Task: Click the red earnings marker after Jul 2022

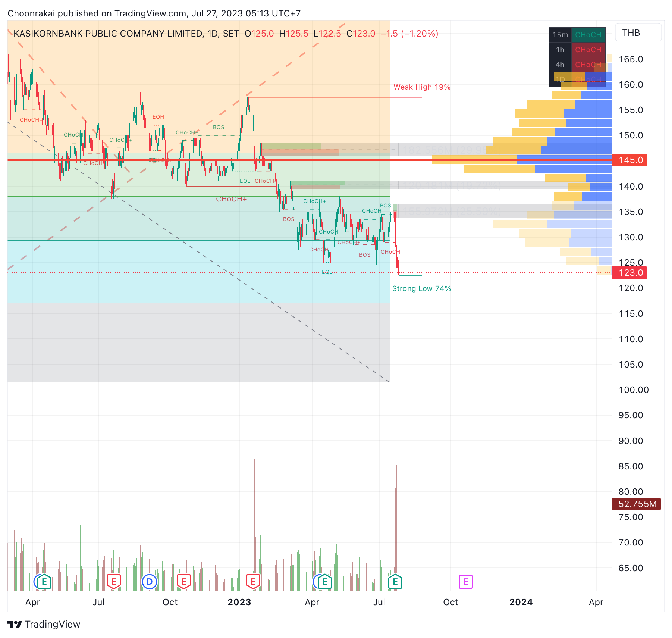Action: click(114, 581)
